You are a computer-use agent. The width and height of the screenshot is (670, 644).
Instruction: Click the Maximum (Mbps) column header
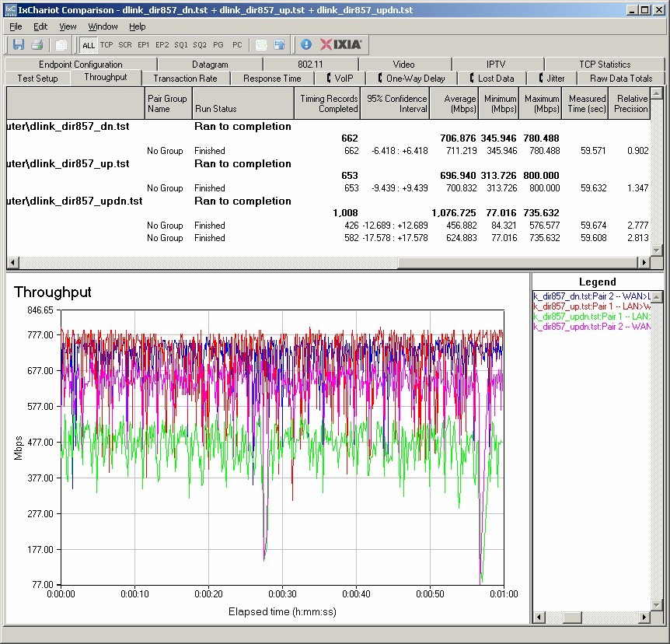(540, 103)
